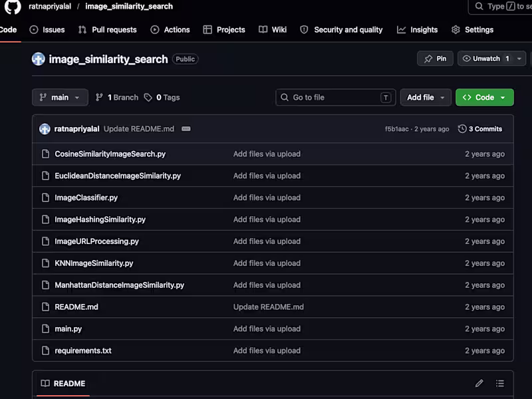Click file icon for EuclideanDistanceImageSimilarity.py
Screen dimensions: 532x399
(x=45, y=176)
